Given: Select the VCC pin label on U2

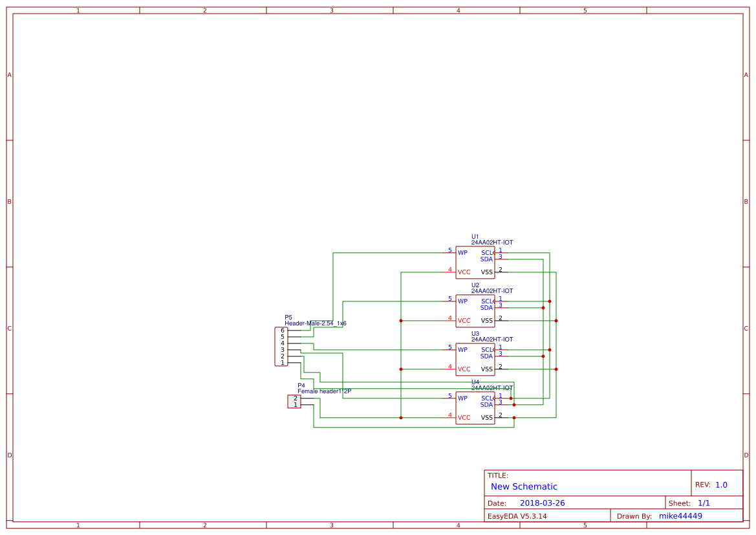Looking at the screenshot, I should pyautogui.click(x=464, y=320).
